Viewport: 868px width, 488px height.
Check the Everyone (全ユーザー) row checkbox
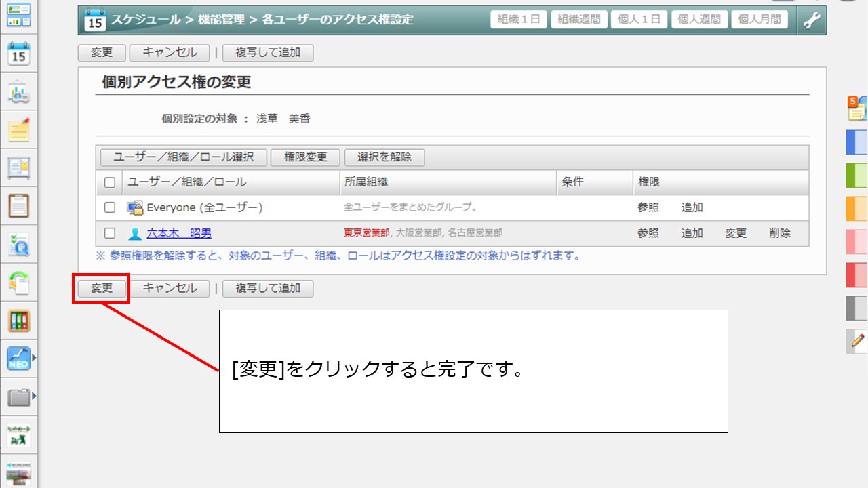tap(110, 207)
